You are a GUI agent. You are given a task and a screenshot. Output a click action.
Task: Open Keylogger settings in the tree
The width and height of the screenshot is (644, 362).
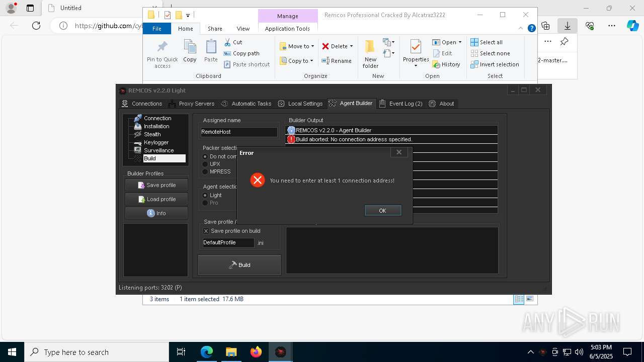(156, 142)
